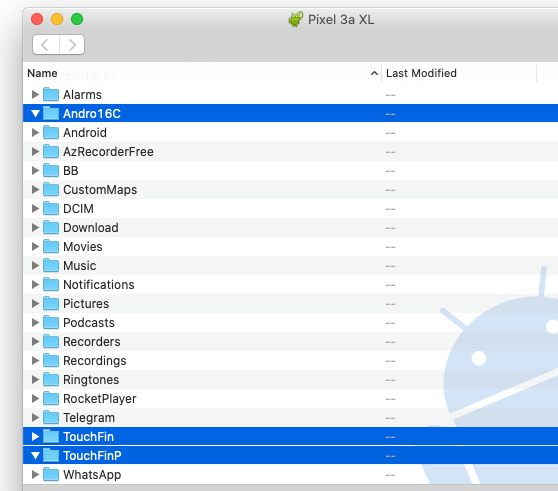Select the Ringtones folder icon
558x491 pixels.
click(51, 379)
